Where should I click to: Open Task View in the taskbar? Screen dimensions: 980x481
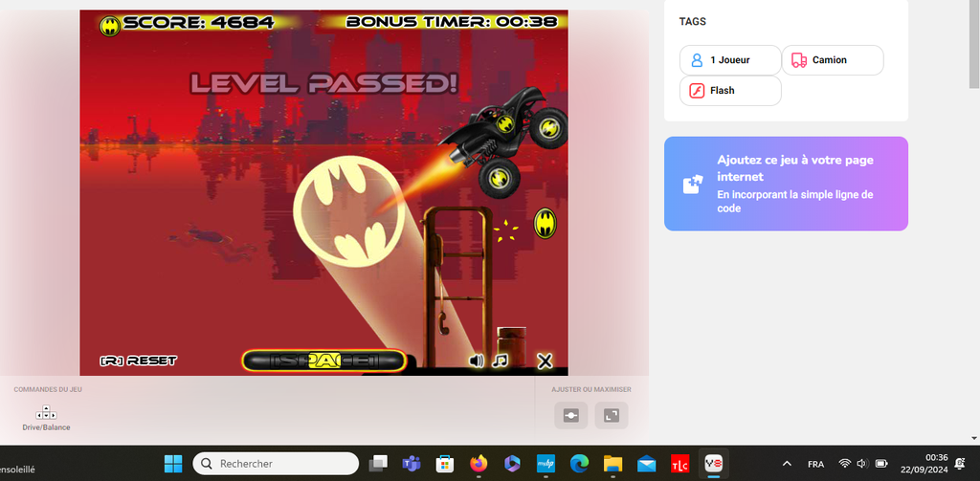click(378, 464)
